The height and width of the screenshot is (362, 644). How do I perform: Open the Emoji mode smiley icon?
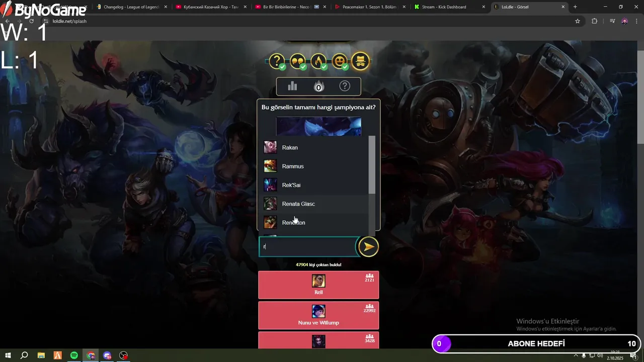[x=339, y=61]
